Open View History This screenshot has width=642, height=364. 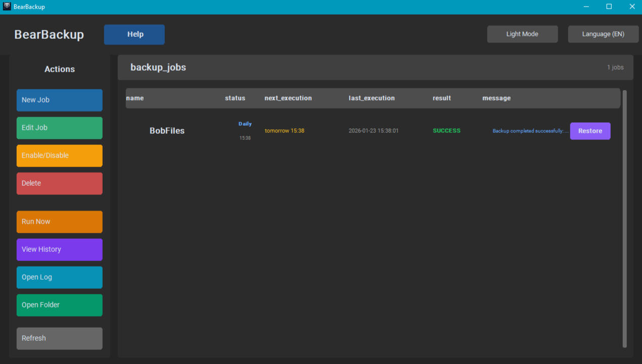tap(60, 249)
